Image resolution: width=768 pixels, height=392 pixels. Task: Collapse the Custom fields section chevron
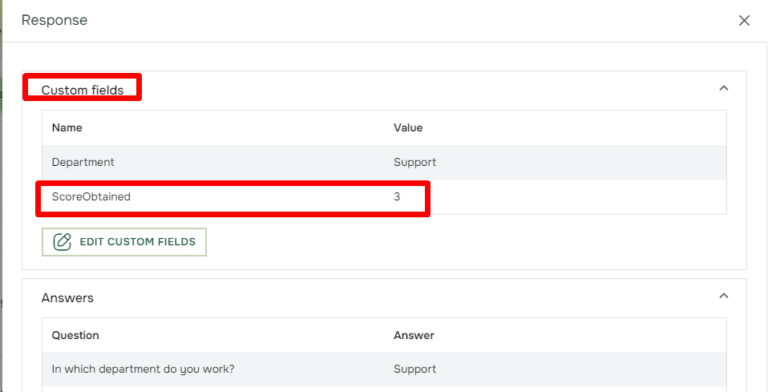point(723,88)
